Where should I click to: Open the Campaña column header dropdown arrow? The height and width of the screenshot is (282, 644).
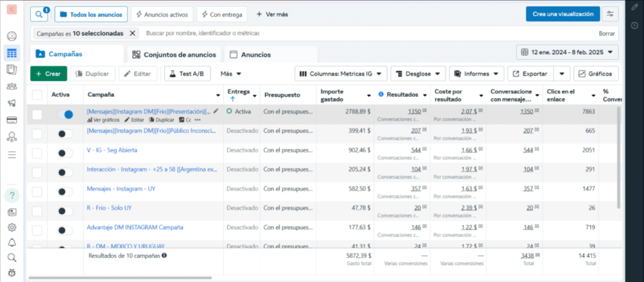click(218, 96)
